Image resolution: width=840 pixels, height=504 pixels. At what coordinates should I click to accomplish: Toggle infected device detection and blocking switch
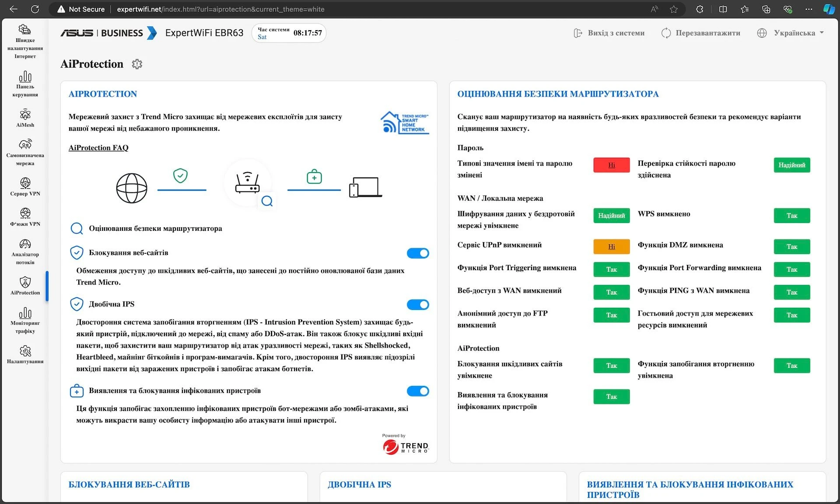pyautogui.click(x=418, y=391)
